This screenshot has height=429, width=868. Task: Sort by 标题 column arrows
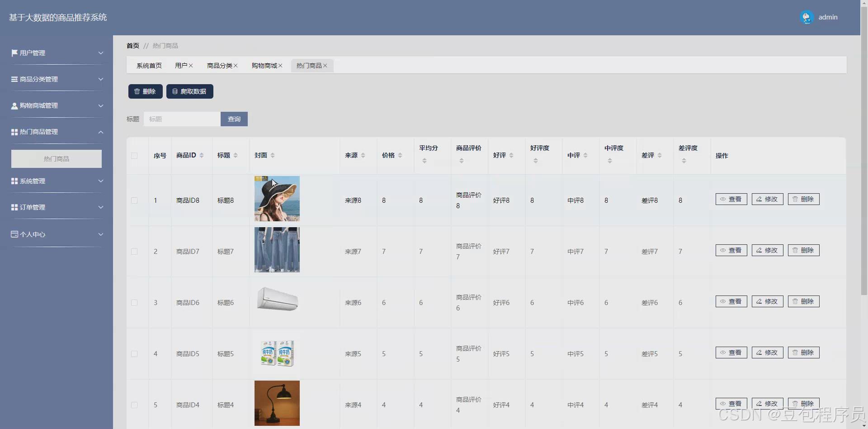236,155
